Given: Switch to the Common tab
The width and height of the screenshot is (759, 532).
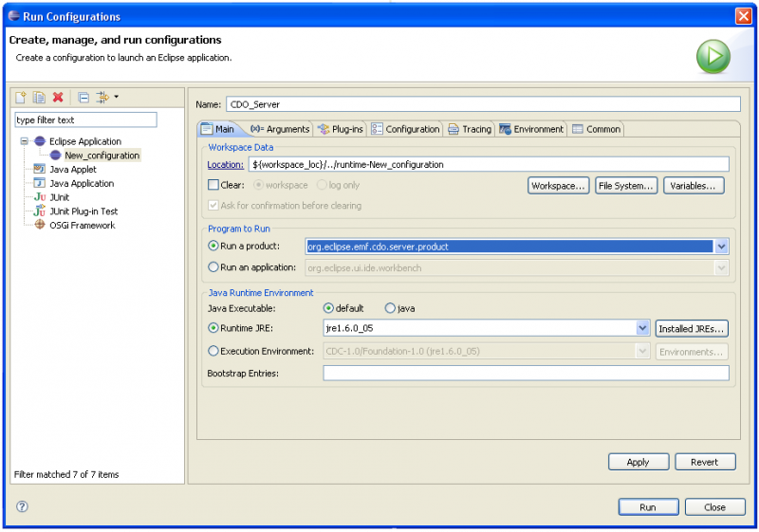Looking at the screenshot, I should pos(597,129).
